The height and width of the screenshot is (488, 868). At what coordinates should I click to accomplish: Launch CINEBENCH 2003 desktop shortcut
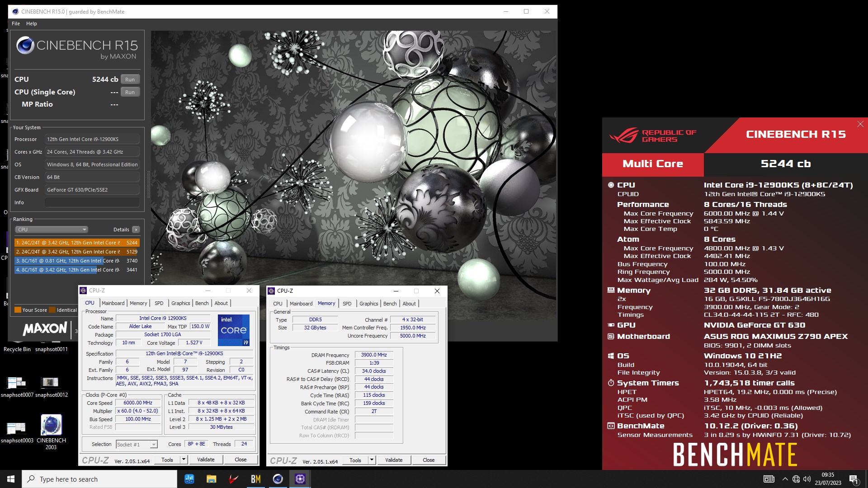tap(51, 432)
